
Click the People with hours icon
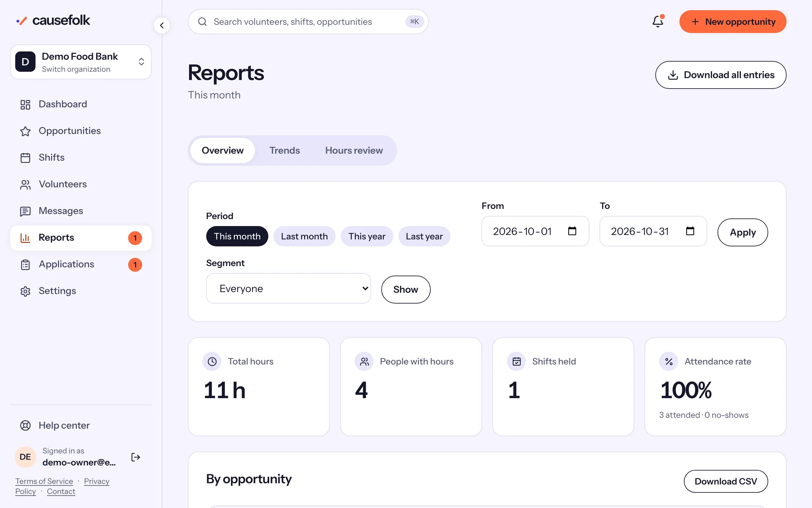[364, 362]
